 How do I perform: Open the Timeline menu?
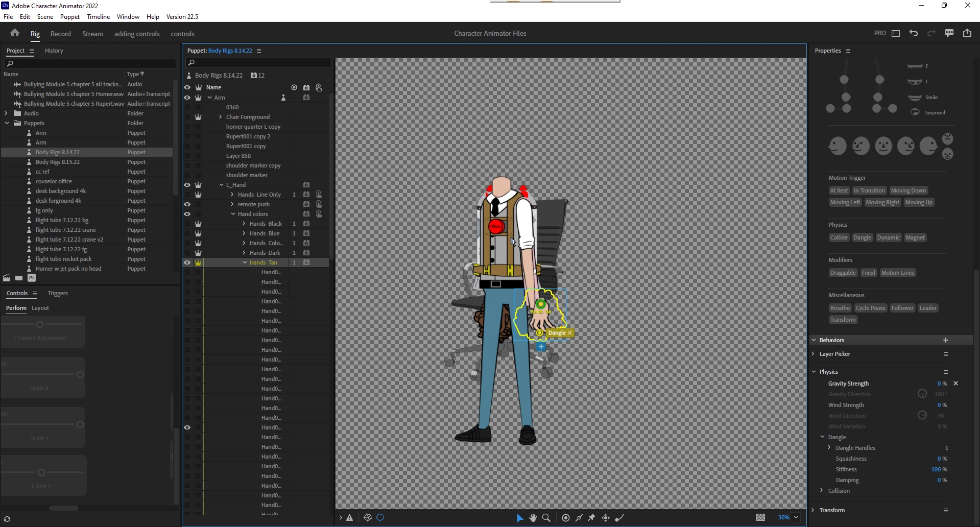(98, 16)
